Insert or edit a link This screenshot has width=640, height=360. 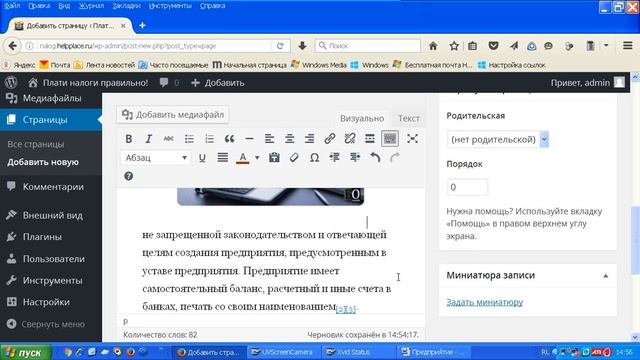point(329,139)
